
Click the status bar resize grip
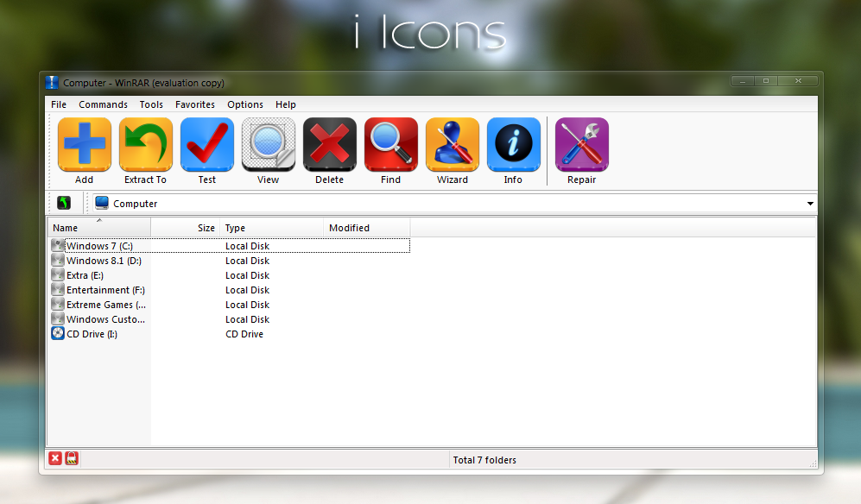click(813, 464)
